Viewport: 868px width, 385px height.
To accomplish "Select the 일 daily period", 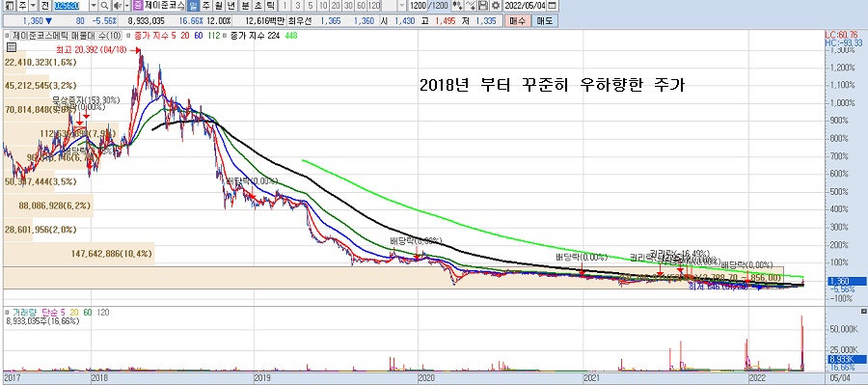I will pyautogui.click(x=193, y=6).
